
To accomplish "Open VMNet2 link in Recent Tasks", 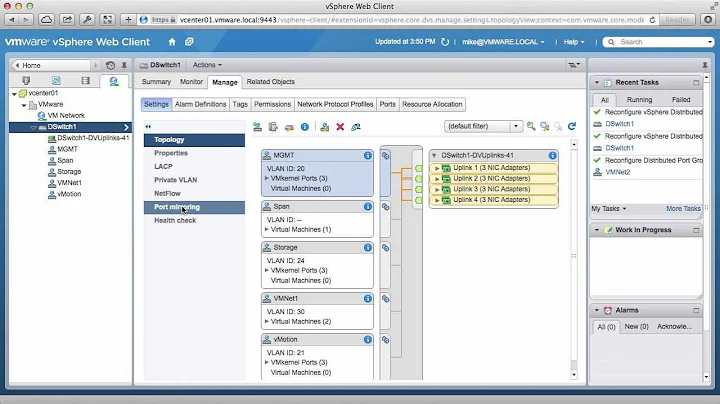I will click(618, 172).
